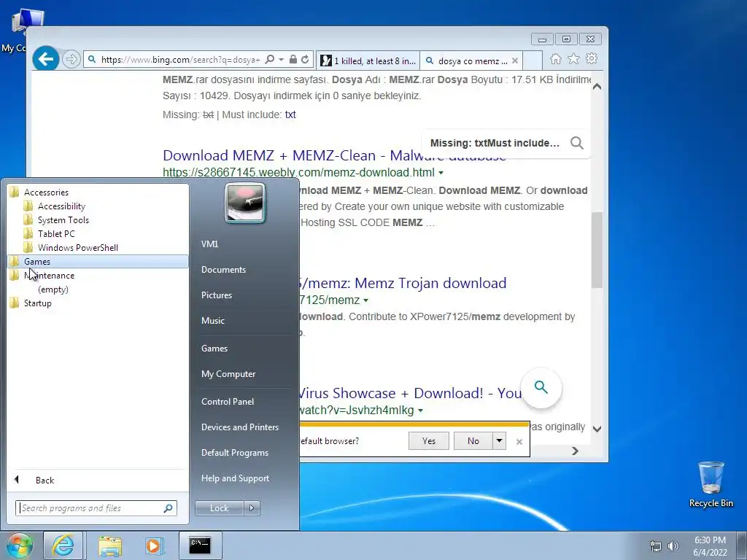Open the Home page icon

tap(555, 58)
